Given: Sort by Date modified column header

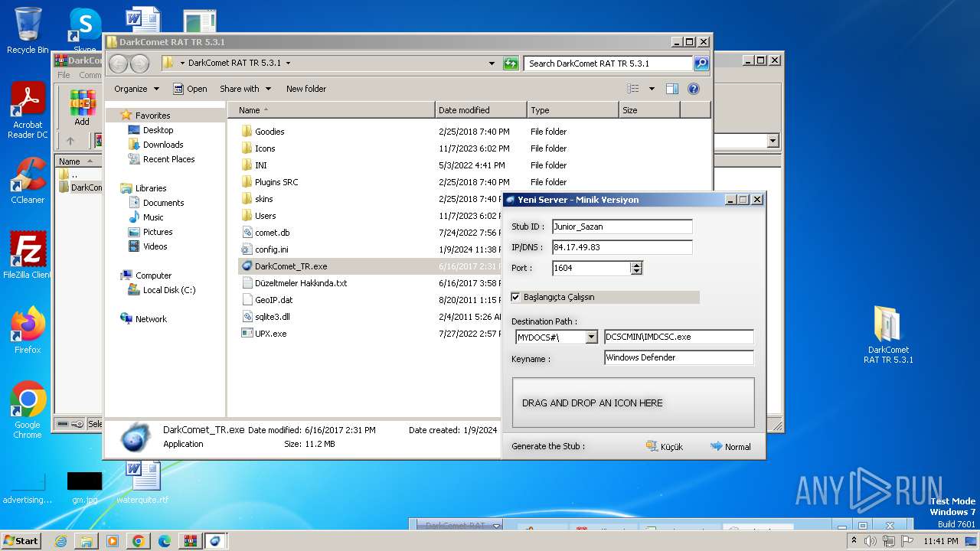Looking at the screenshot, I should (x=481, y=110).
